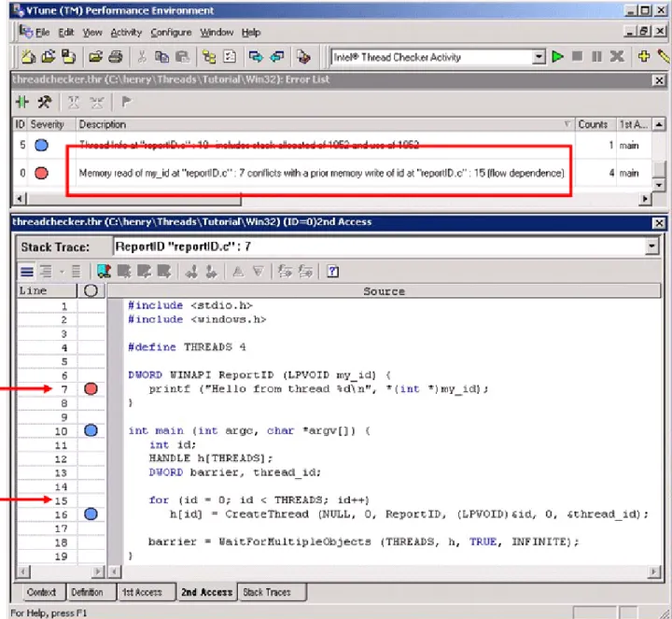672x619 pixels.
Task: Click the copy icon in main toolbar
Action: point(161,57)
